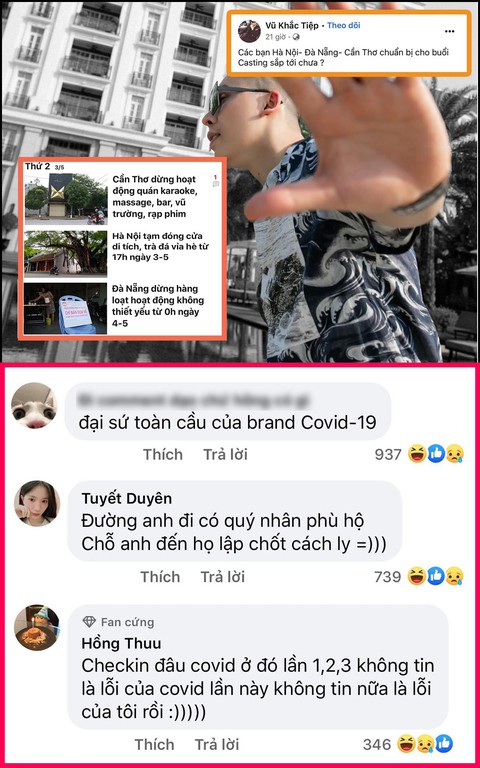
Task: Click the Tuyết Duyên commenter name
Action: (x=127, y=499)
